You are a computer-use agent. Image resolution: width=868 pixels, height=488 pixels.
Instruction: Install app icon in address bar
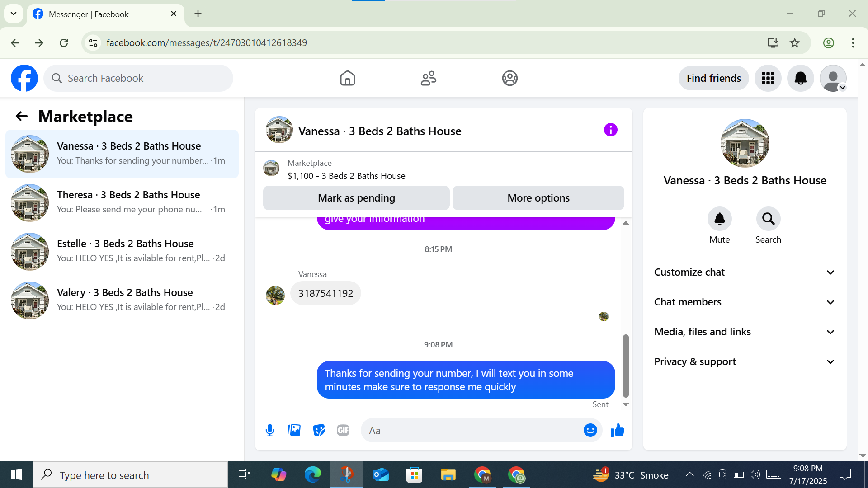coord(773,43)
